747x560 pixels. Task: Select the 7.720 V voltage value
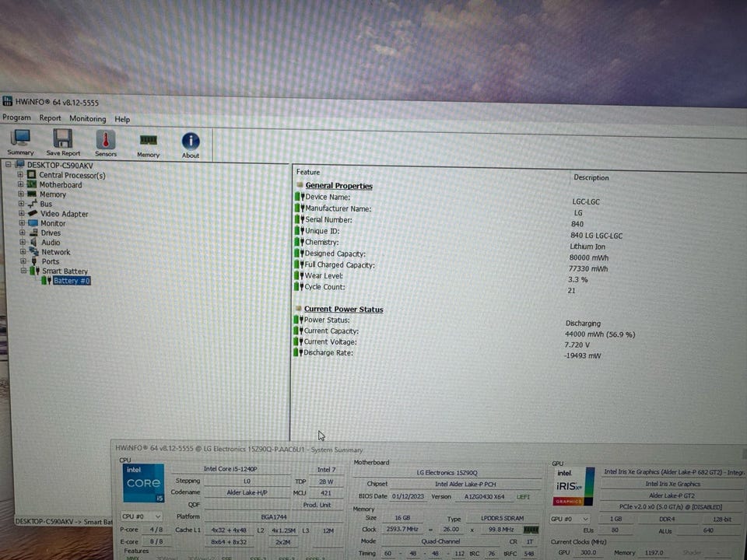pyautogui.click(x=577, y=345)
